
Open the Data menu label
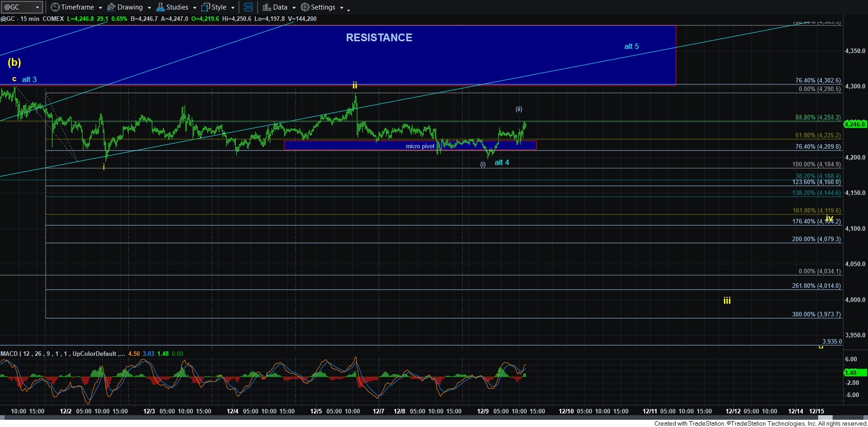click(x=280, y=7)
